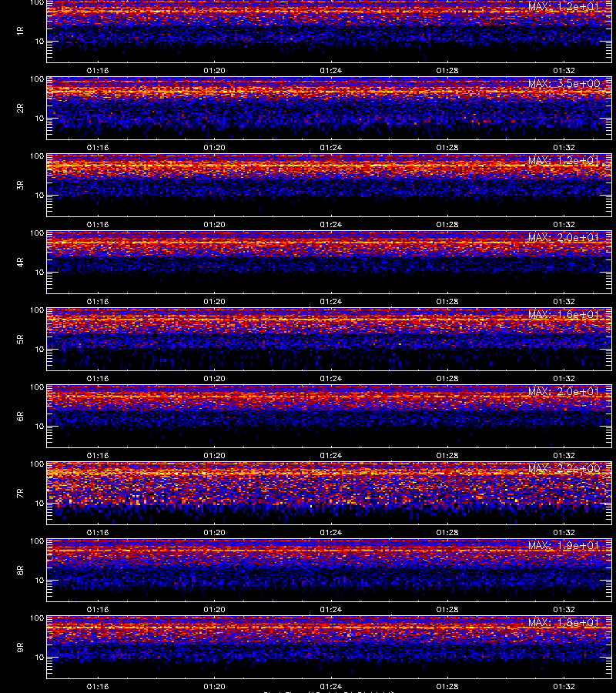Click the 01:24 time label under the 2R panel

coord(331,148)
